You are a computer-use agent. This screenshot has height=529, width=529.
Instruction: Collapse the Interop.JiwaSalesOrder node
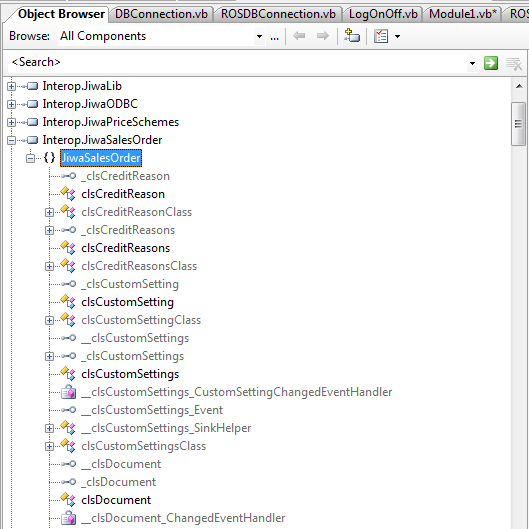[x=11, y=140]
